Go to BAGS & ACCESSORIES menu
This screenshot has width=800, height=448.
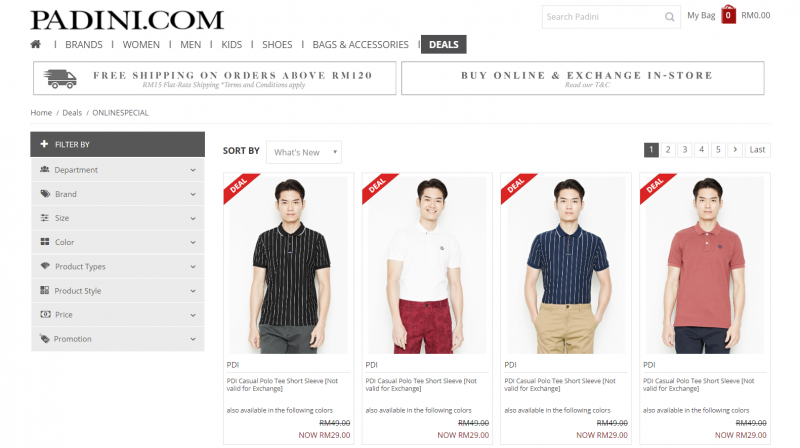click(x=360, y=45)
